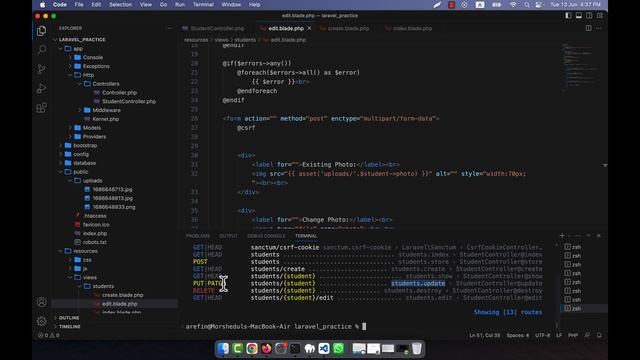Image resolution: width=640 pixels, height=360 pixels.
Task: Open 1686648833.png in uploads folder
Action: tap(113, 207)
